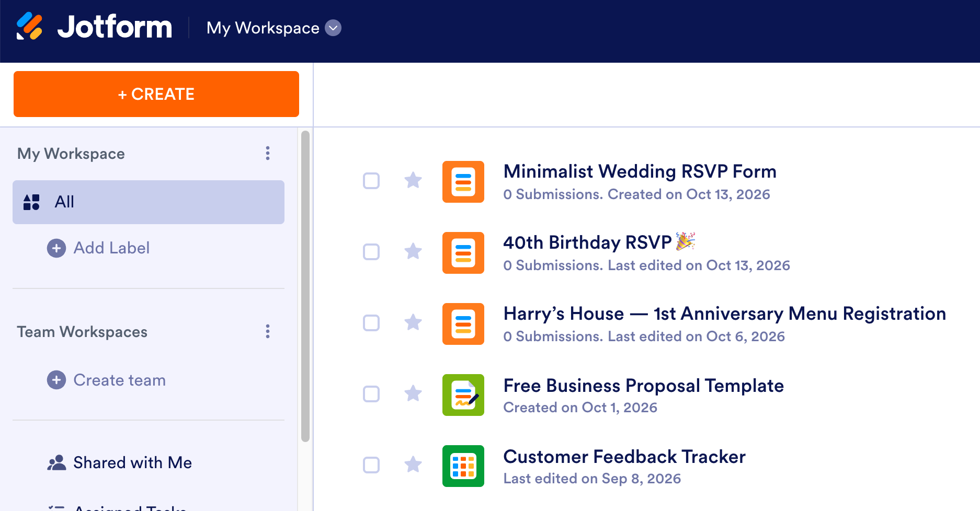Image resolution: width=980 pixels, height=511 pixels.
Task: Open the Shared with Me section
Action: pos(132,462)
